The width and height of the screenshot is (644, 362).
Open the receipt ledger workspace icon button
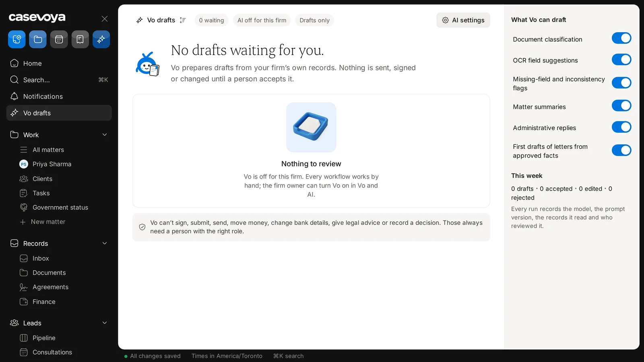tap(80, 39)
